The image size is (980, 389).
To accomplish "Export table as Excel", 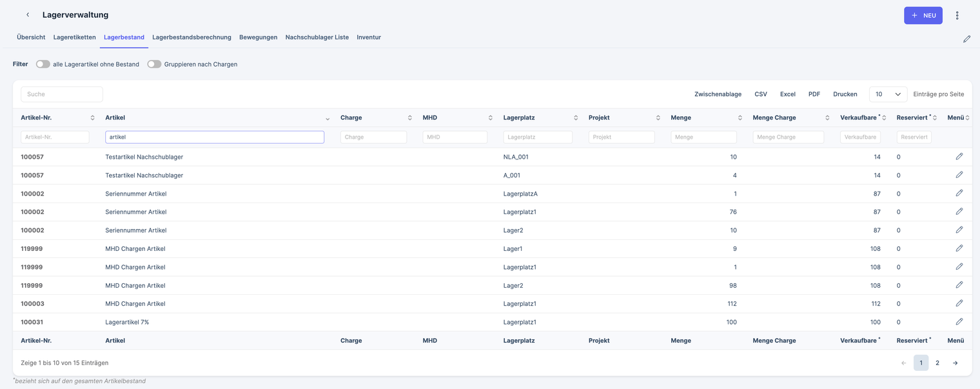I will click(787, 94).
